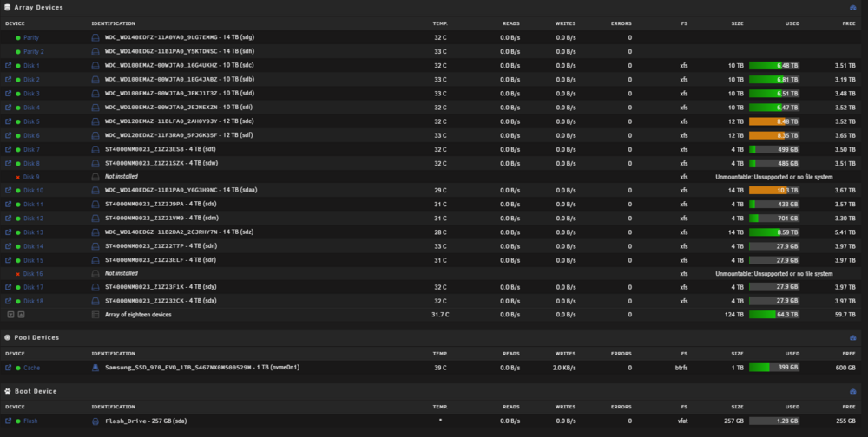
Task: Click Cache usage bar showing 399 GB
Action: tap(774, 368)
